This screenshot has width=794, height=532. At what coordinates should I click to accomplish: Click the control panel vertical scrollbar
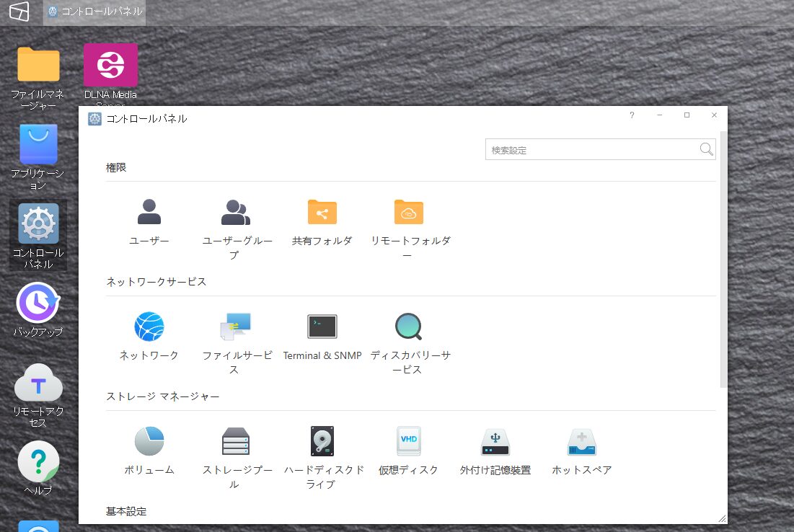[723, 260]
